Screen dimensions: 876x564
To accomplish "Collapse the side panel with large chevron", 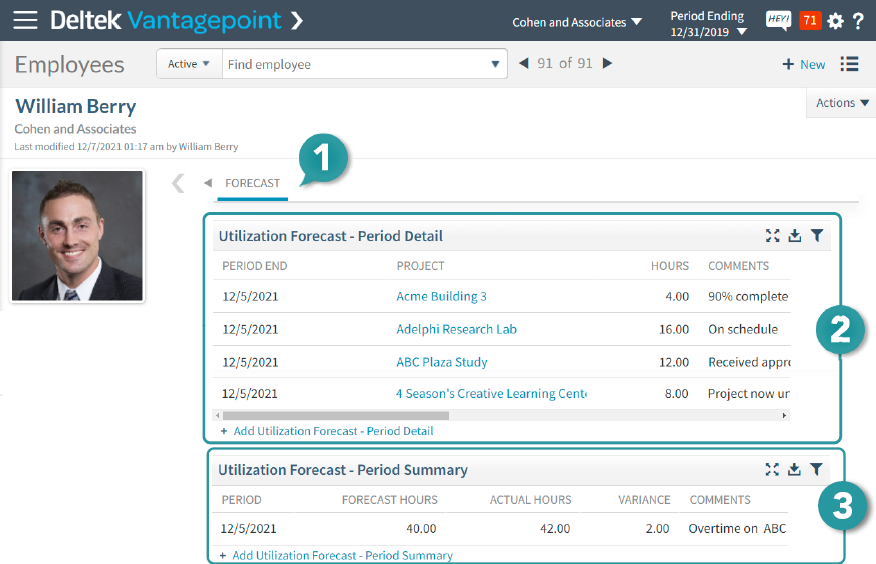I will click(x=178, y=183).
